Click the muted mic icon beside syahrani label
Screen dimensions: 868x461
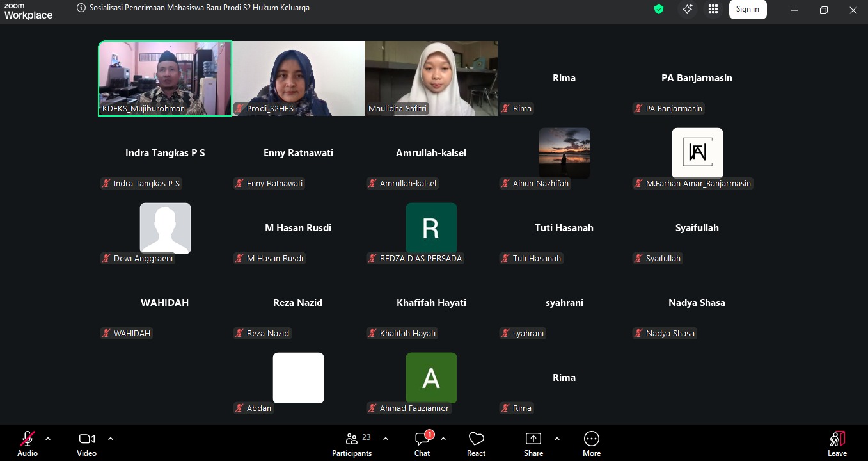(505, 334)
